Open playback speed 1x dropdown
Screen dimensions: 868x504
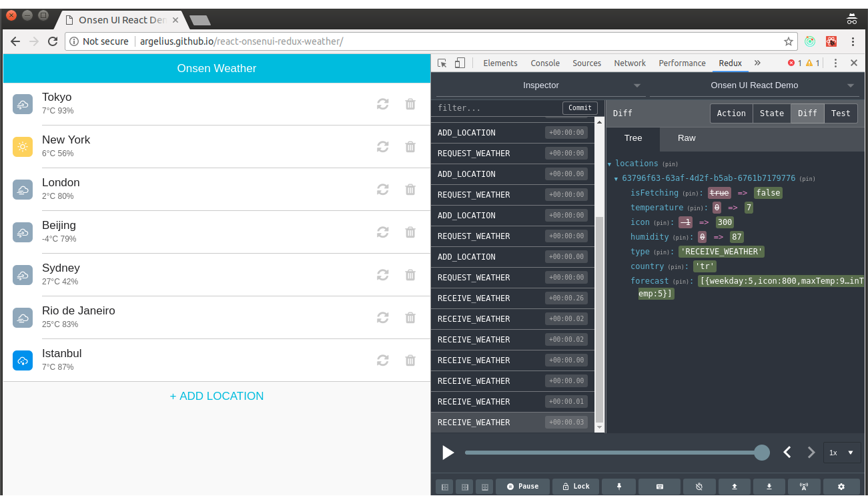841,453
